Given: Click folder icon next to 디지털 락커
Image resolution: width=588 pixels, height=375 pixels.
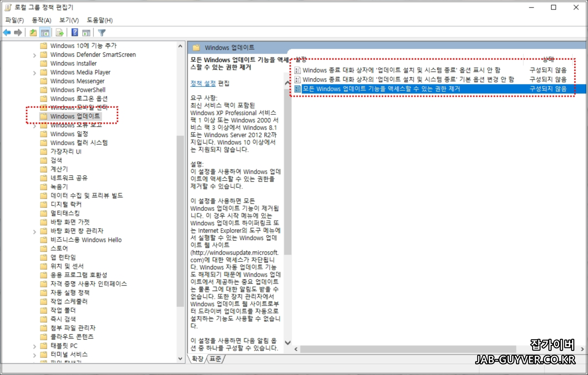Looking at the screenshot, I should pyautogui.click(x=43, y=204).
